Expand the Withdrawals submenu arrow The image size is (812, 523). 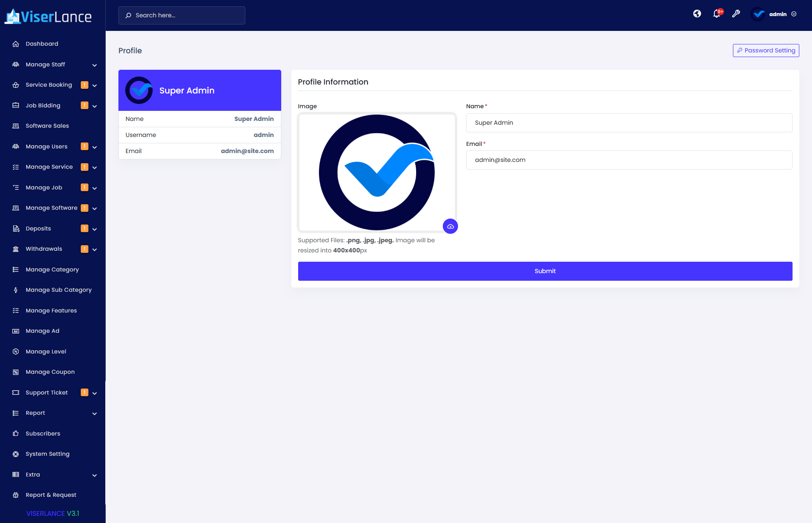click(95, 249)
